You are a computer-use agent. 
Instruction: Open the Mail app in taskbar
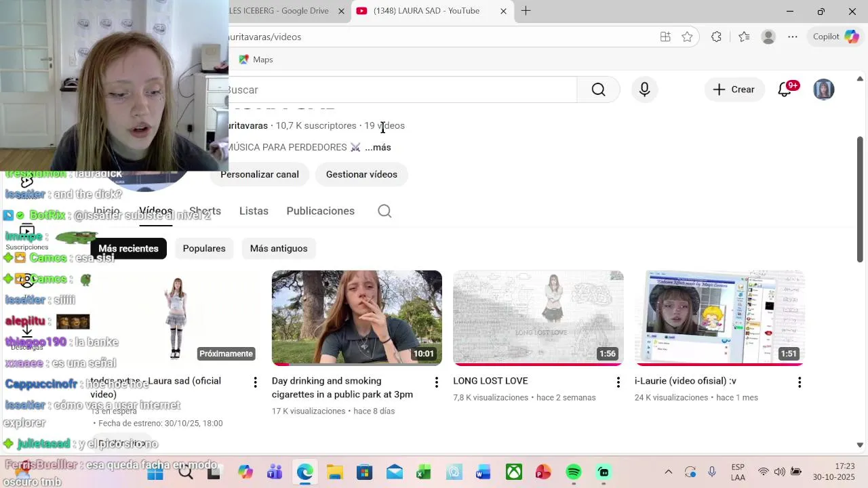(394, 472)
